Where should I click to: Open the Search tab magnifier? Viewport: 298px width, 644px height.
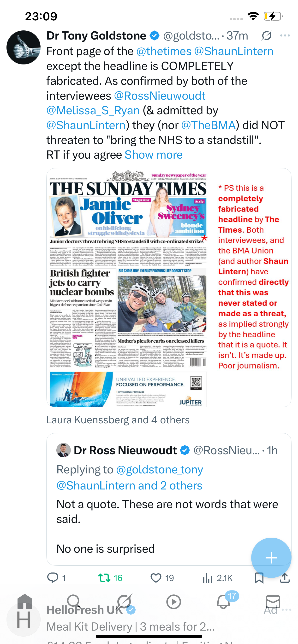[x=74, y=602]
